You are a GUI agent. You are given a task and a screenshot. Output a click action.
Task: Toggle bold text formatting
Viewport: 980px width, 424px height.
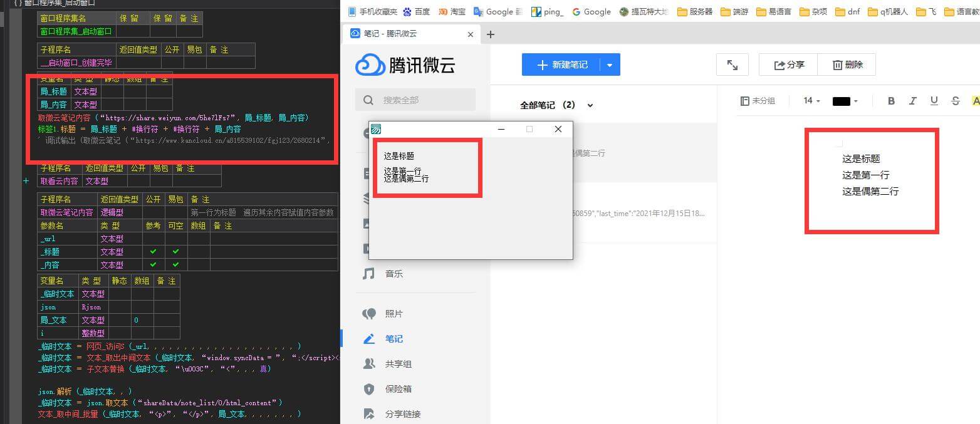[891, 101]
